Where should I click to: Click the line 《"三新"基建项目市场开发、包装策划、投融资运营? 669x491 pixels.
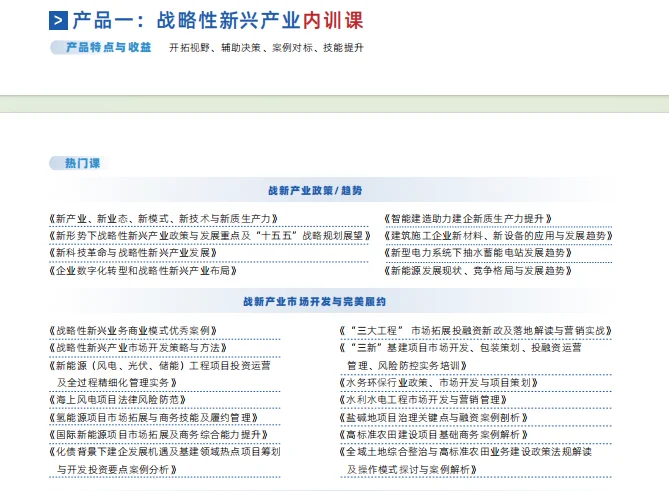tap(460, 348)
